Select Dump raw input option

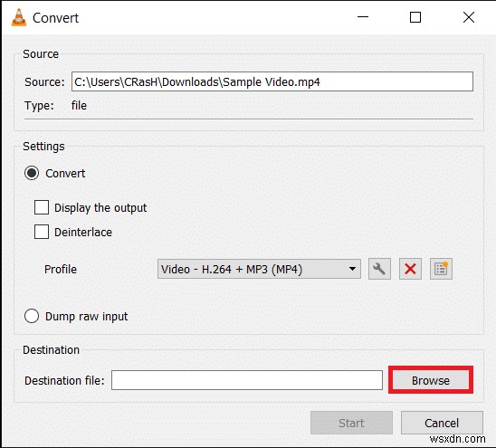pyautogui.click(x=32, y=316)
